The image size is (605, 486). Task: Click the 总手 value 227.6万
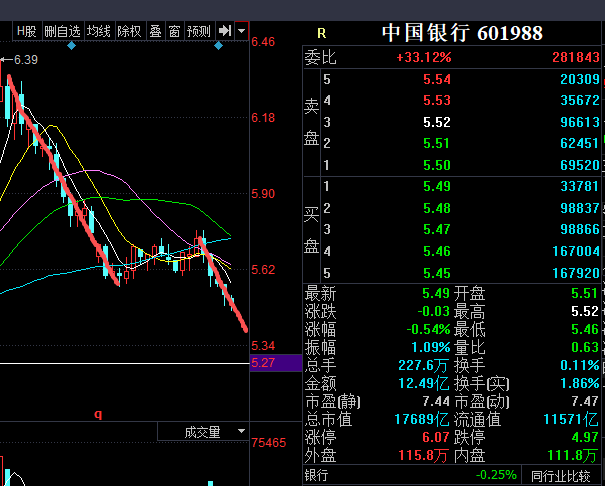click(x=424, y=365)
